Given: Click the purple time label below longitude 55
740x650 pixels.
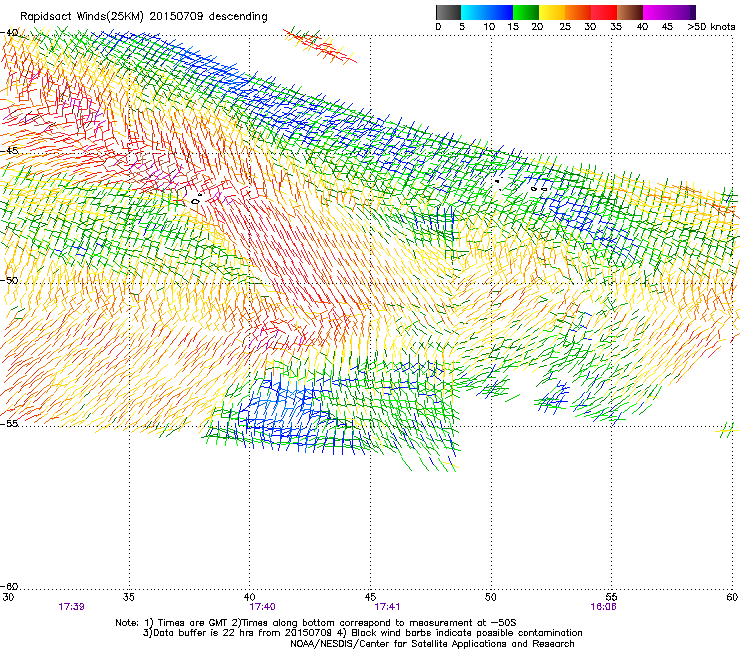Looking at the screenshot, I should coord(603,607).
